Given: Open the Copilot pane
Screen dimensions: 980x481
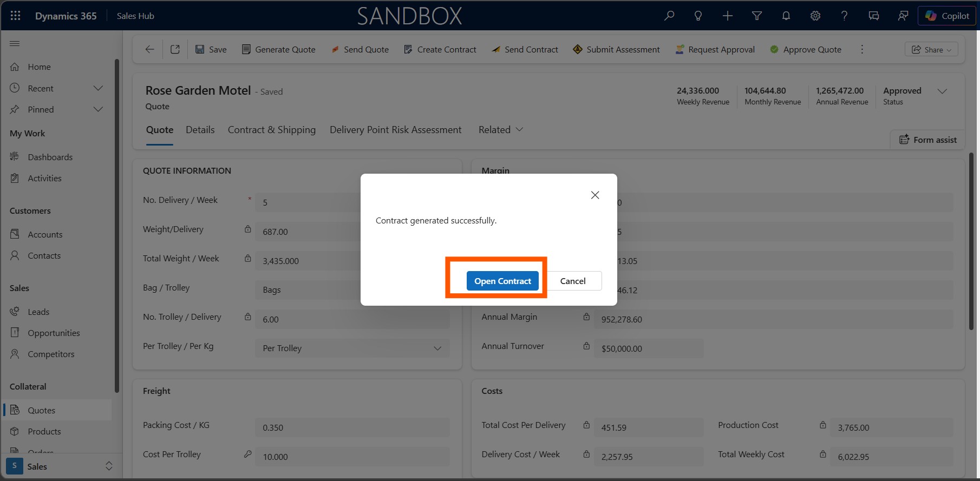Looking at the screenshot, I should point(947,16).
